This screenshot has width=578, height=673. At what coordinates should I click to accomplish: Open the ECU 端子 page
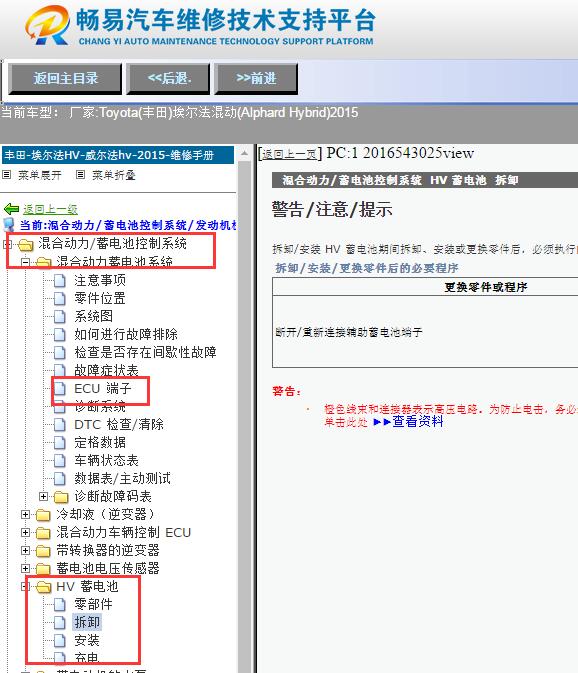[103, 388]
